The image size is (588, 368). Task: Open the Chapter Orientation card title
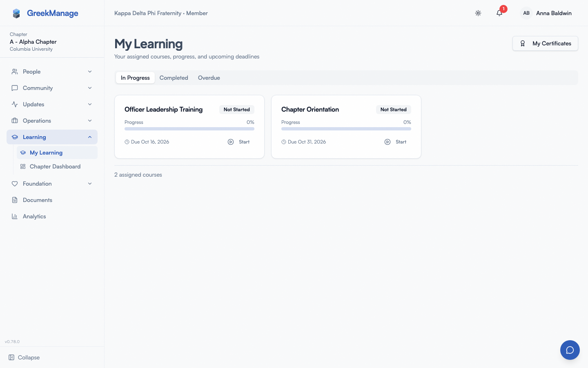click(310, 109)
